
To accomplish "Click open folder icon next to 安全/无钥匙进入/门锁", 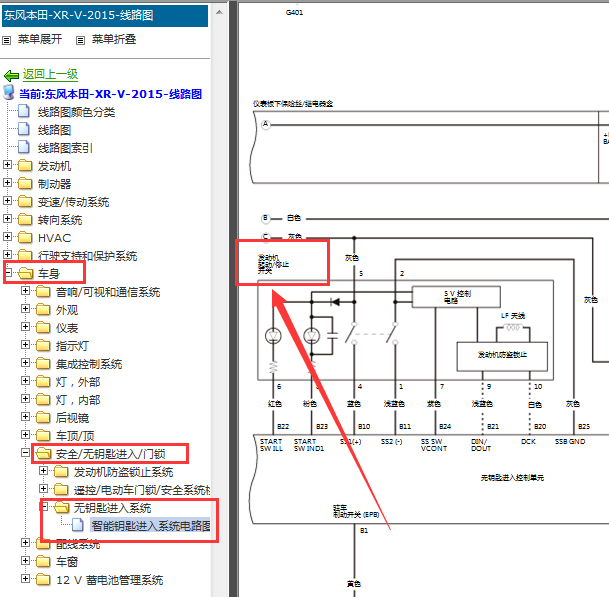I will pos(44,453).
